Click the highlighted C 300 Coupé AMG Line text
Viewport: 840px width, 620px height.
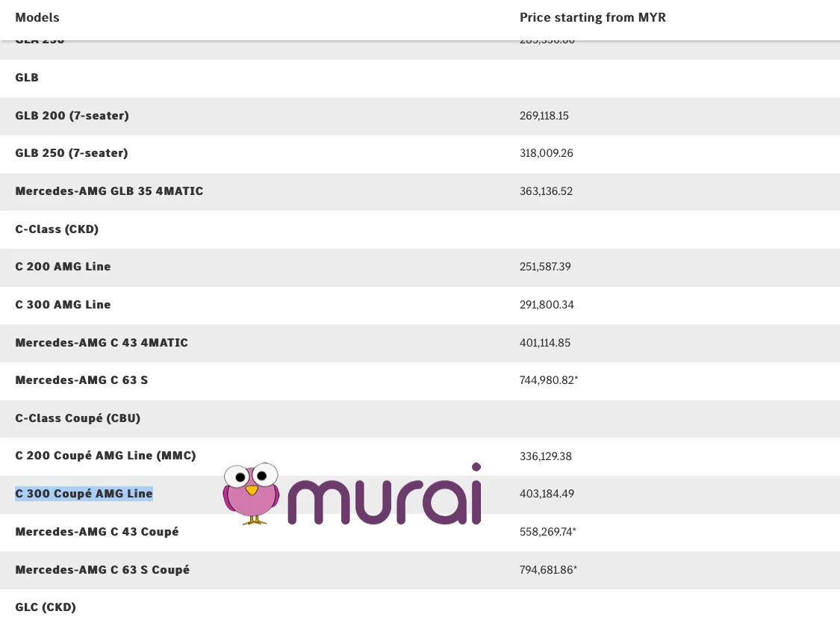(x=84, y=494)
